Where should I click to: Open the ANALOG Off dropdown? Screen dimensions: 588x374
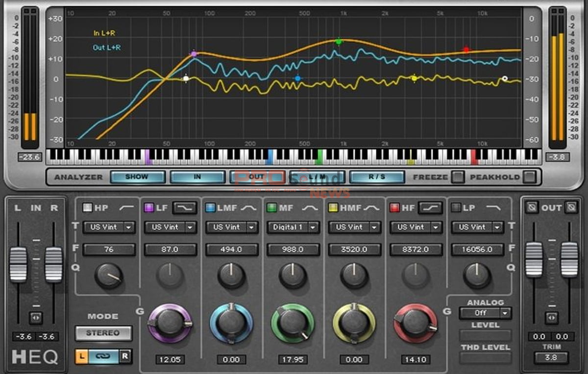pyautogui.click(x=485, y=313)
